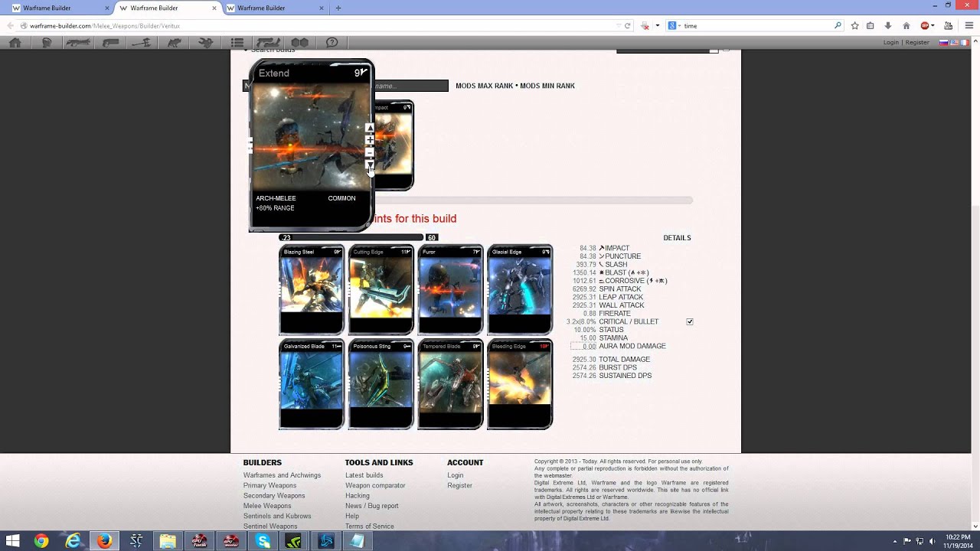Click the browser home button
Viewport: 980px width, 551px height.
(906, 25)
